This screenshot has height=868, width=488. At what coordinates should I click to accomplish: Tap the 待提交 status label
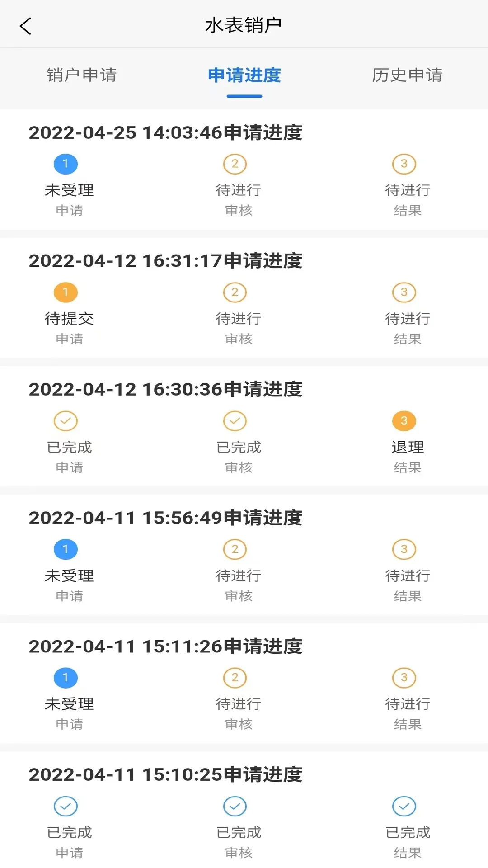pyautogui.click(x=69, y=319)
